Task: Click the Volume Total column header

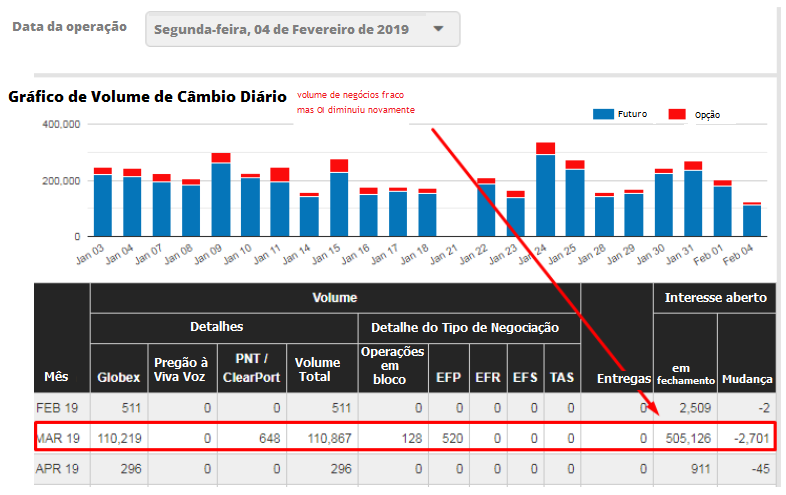Action: click(x=320, y=370)
